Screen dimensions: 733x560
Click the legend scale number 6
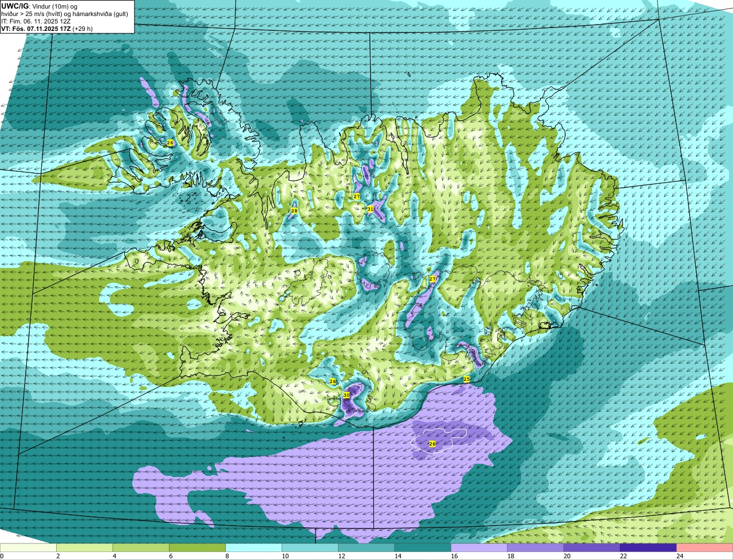pyautogui.click(x=171, y=556)
